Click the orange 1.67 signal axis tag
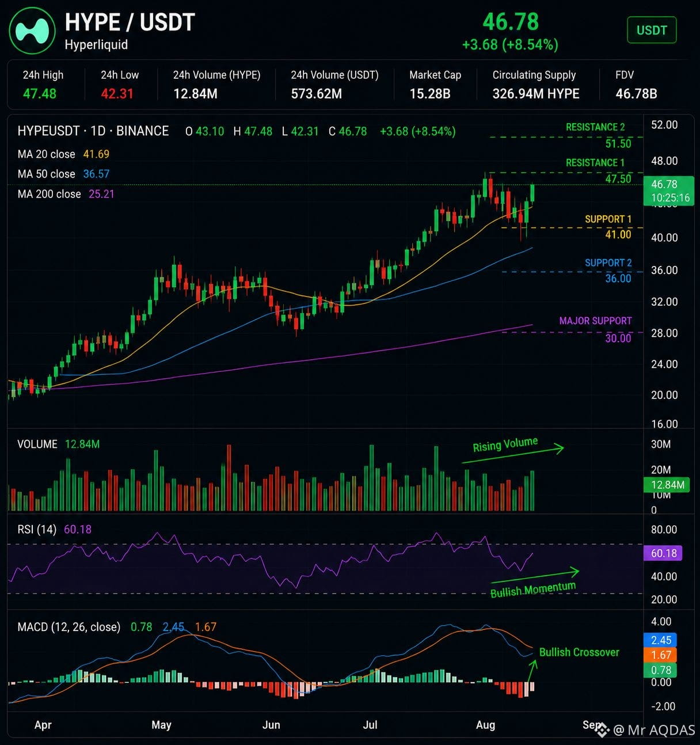 pyautogui.click(x=661, y=655)
